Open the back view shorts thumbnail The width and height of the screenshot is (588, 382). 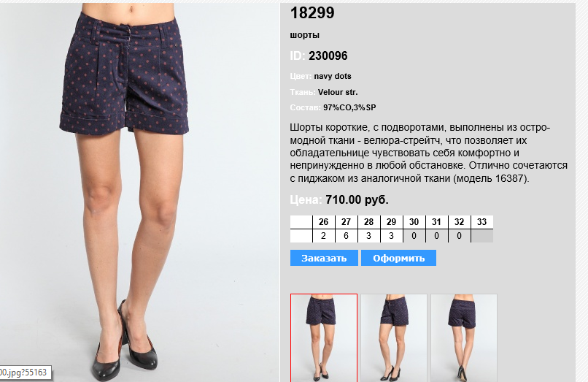tap(464, 337)
